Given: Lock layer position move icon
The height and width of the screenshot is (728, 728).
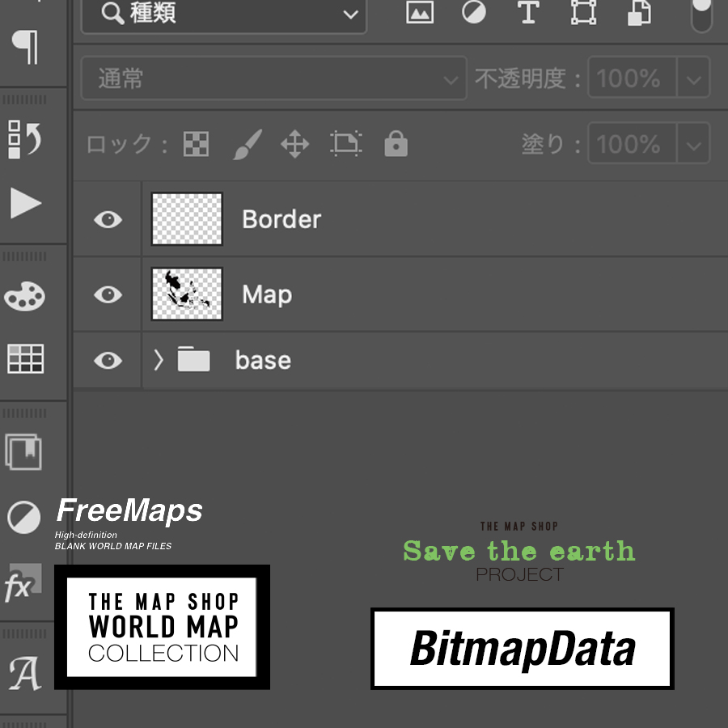Looking at the screenshot, I should click(295, 144).
